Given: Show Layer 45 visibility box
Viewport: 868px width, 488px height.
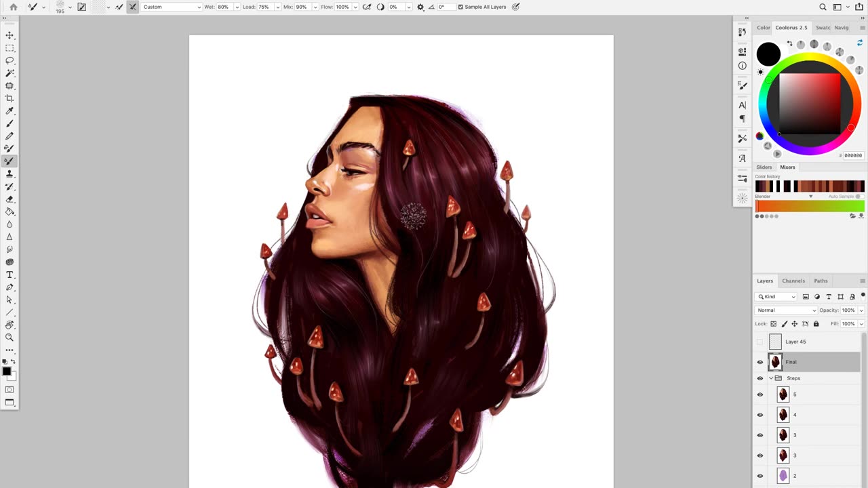Looking at the screenshot, I should click(x=759, y=342).
